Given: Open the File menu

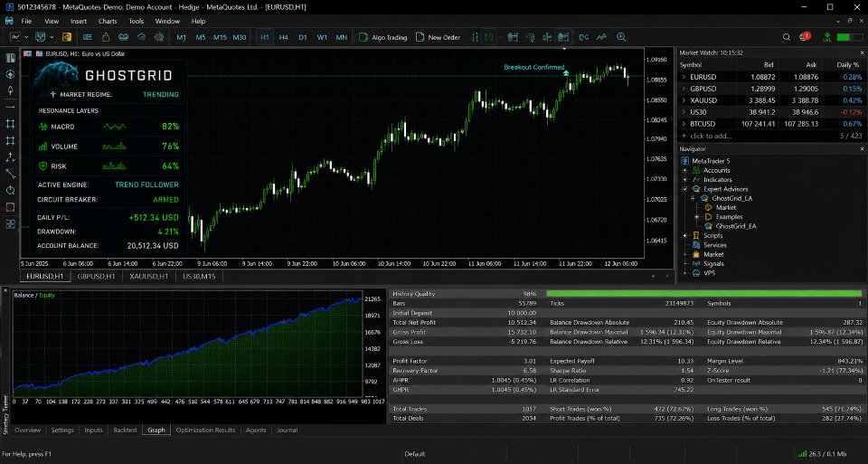Looking at the screenshot, I should pos(26,21).
